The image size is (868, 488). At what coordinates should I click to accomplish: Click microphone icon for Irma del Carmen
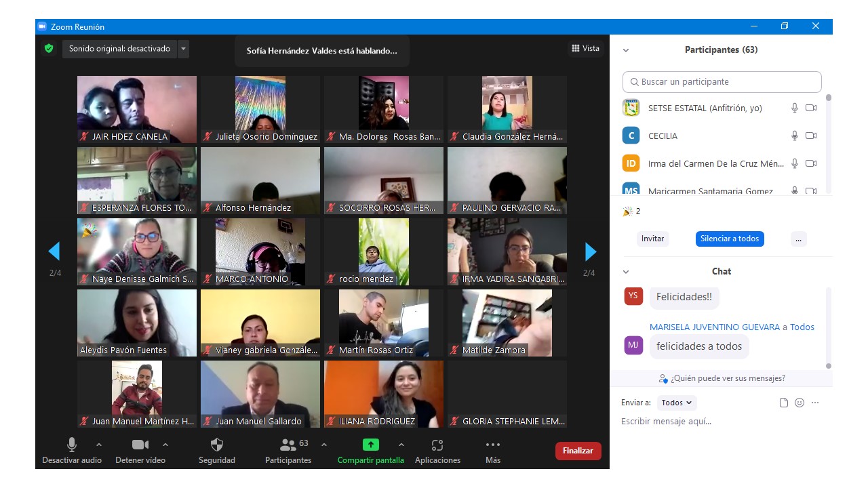click(x=795, y=163)
